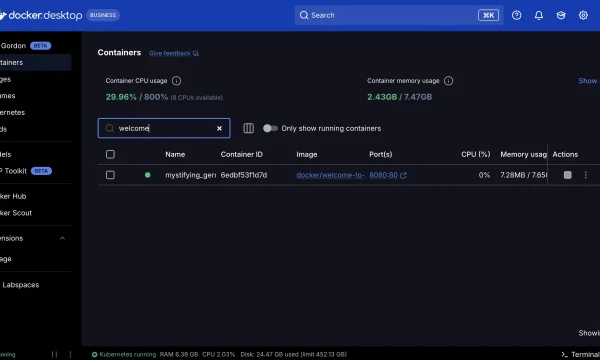Screen dimensions: 600x360
Task: Sort by the Memory usage column
Action: [523, 154]
